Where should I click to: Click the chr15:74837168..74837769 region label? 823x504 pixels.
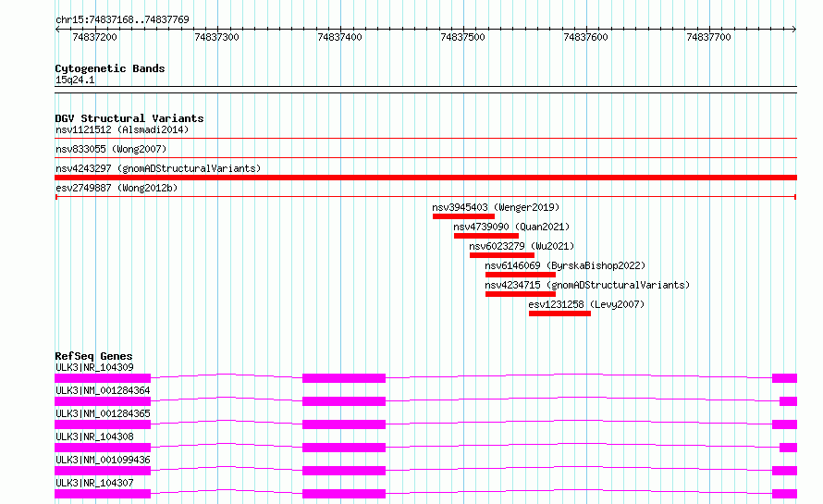pos(122,19)
